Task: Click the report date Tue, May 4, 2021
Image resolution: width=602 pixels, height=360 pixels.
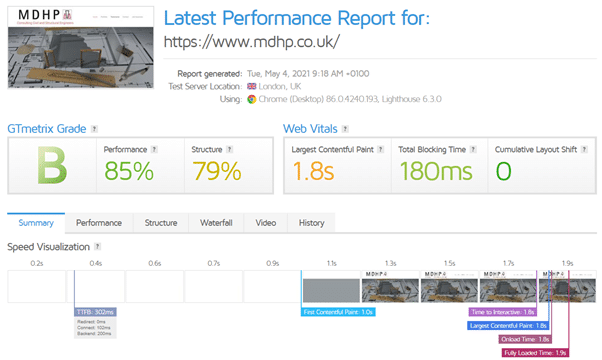Action: coord(308,74)
